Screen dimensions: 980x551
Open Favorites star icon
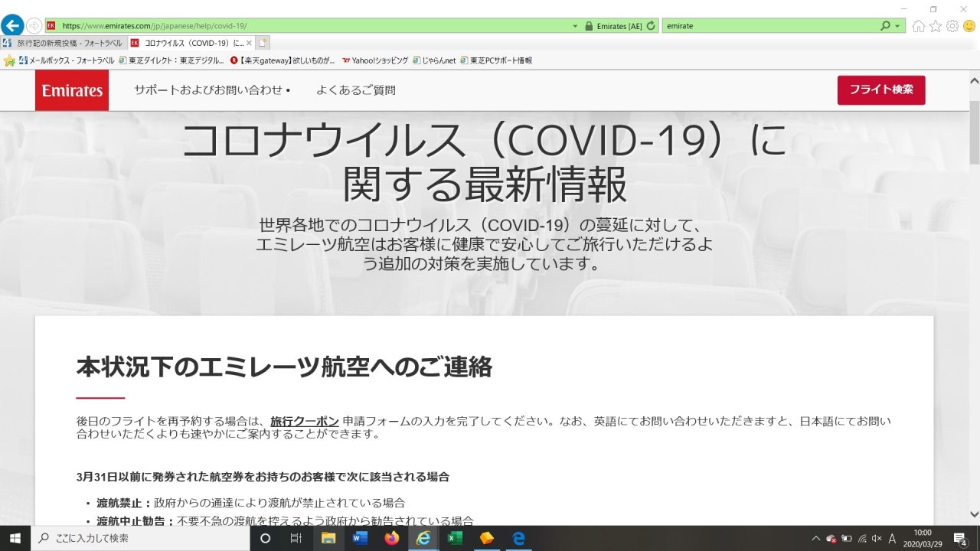(x=935, y=26)
